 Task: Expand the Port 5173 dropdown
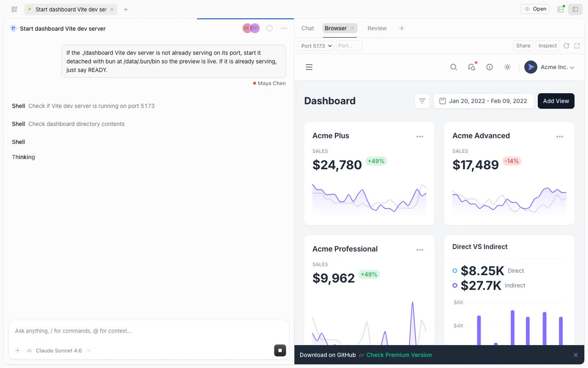tap(316, 46)
